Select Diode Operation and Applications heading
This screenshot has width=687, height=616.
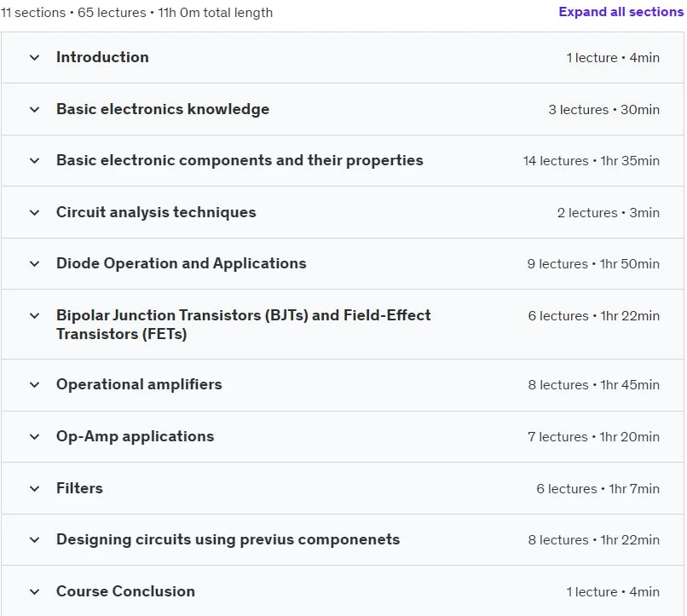pos(181,263)
